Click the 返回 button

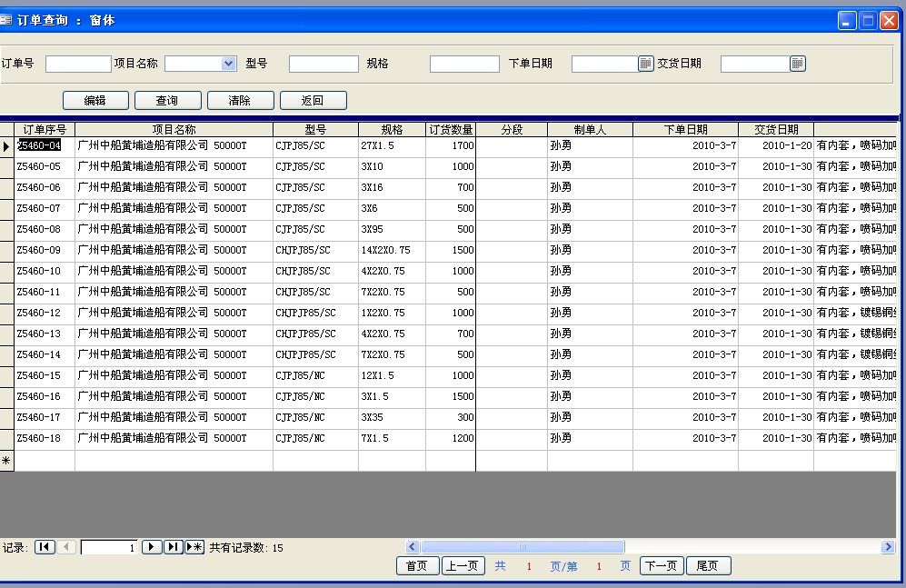click(313, 101)
